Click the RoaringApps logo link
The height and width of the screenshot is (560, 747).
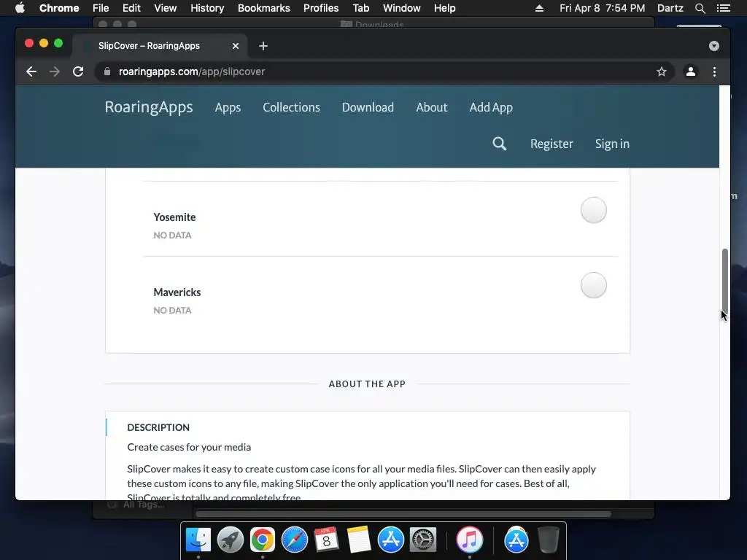click(x=149, y=107)
